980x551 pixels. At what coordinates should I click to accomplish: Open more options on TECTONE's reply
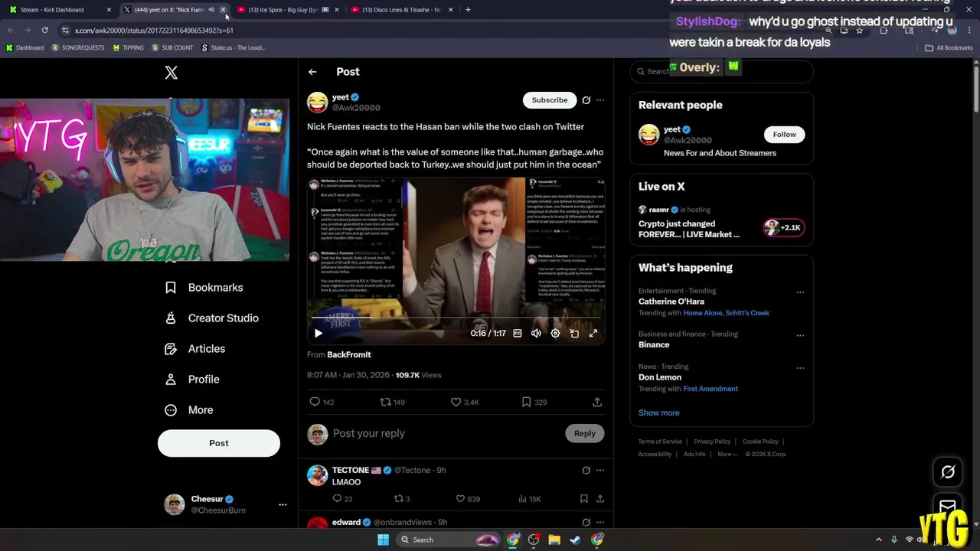(600, 471)
